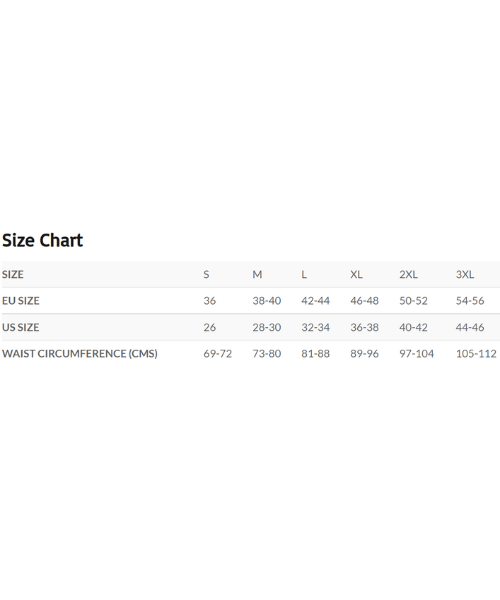The image size is (500, 600).
Task: Click the EU size 38-40 cell
Action: point(267,301)
